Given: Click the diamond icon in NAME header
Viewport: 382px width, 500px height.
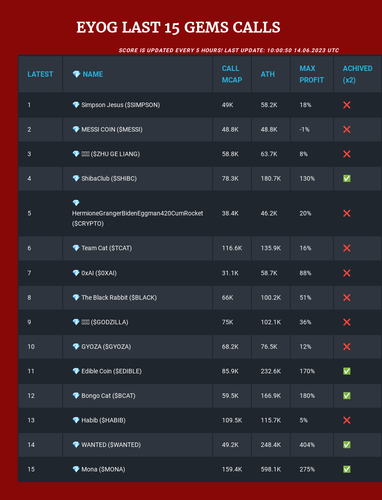Looking at the screenshot, I should [x=76, y=74].
